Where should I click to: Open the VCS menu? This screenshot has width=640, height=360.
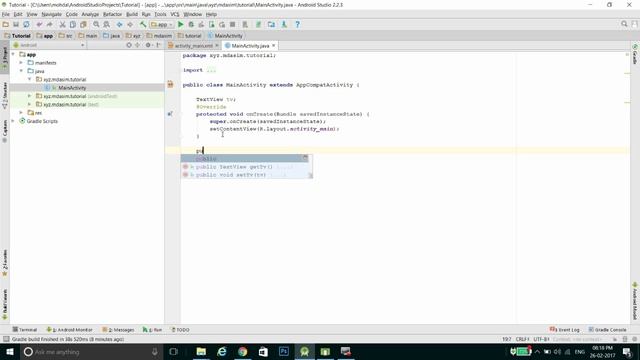point(175,14)
